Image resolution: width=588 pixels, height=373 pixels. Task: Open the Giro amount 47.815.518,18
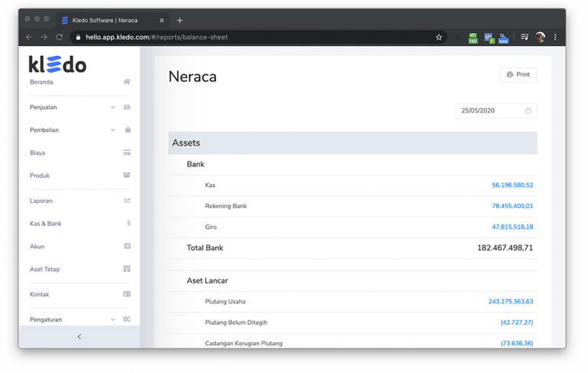click(x=512, y=227)
